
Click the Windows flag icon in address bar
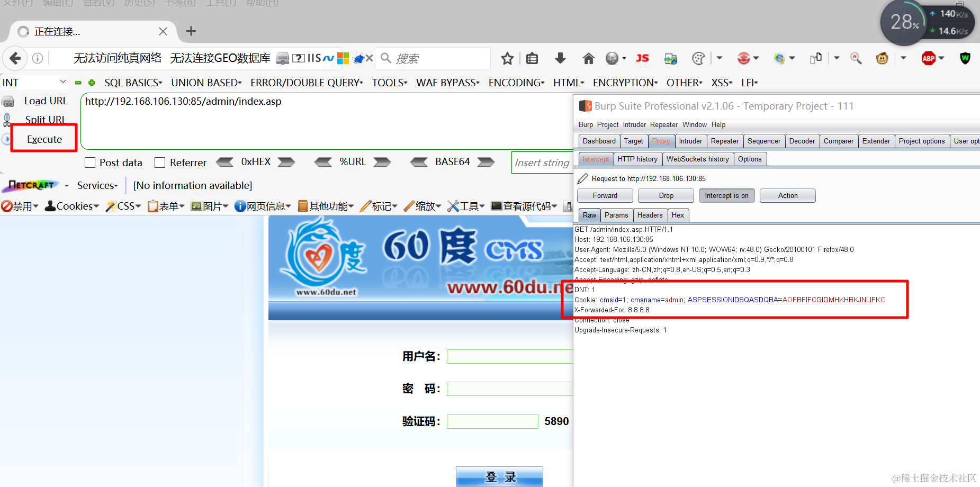pos(343,58)
